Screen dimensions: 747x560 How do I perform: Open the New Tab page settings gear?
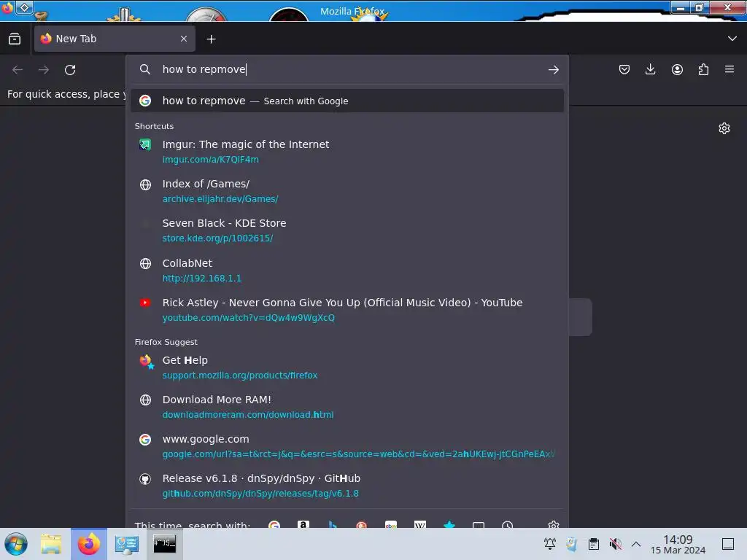(724, 128)
